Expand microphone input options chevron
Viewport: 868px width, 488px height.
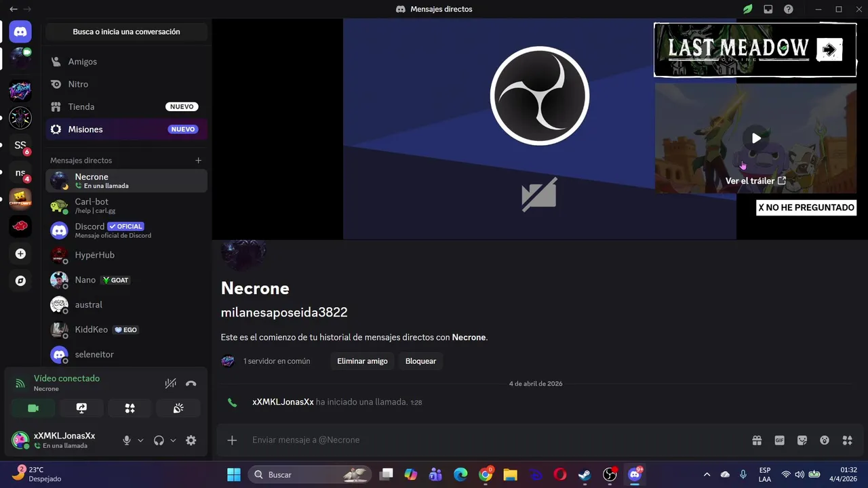140,441
